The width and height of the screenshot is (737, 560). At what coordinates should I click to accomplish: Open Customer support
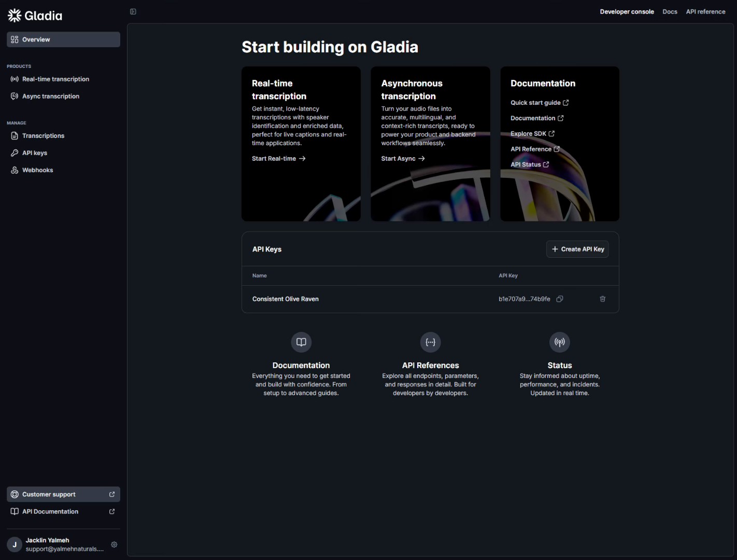(63, 494)
